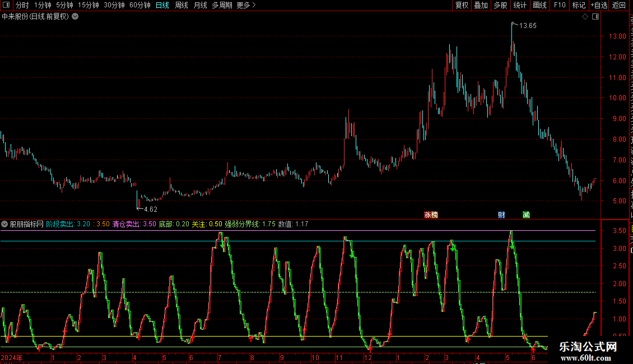Click the 阶段卖出: 3.20 parameter
633x364 pixels.
pos(68,224)
